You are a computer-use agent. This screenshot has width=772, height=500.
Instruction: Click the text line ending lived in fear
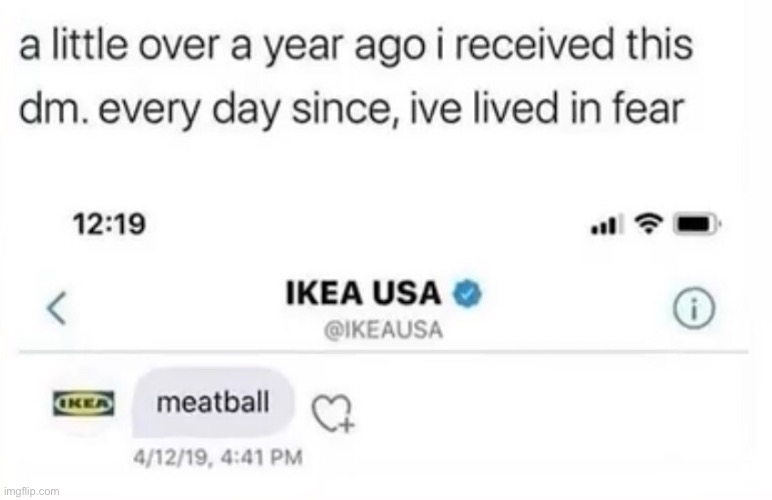(x=352, y=109)
